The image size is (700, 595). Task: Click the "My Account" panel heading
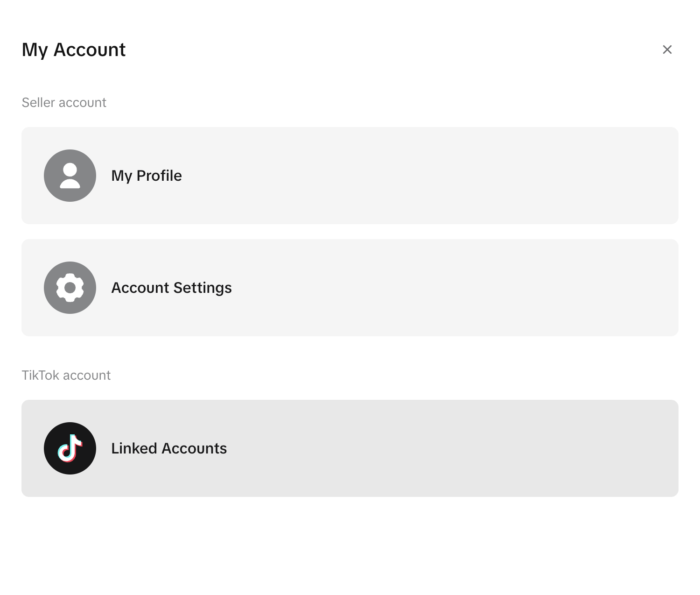coord(74,50)
